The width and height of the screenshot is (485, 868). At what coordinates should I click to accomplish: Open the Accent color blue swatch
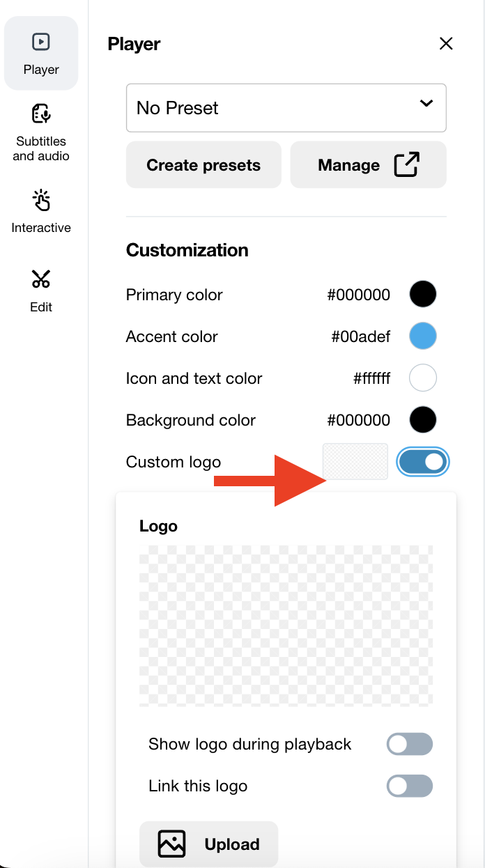pyautogui.click(x=423, y=336)
